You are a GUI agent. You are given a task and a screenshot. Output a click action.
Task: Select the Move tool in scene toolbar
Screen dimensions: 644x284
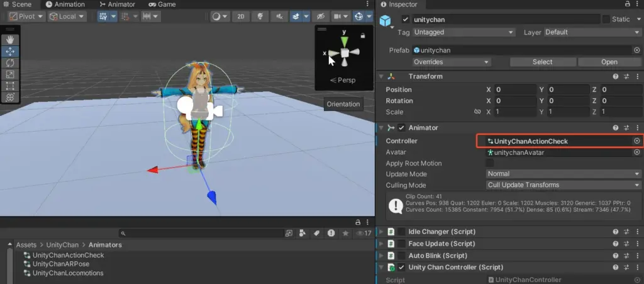10,52
